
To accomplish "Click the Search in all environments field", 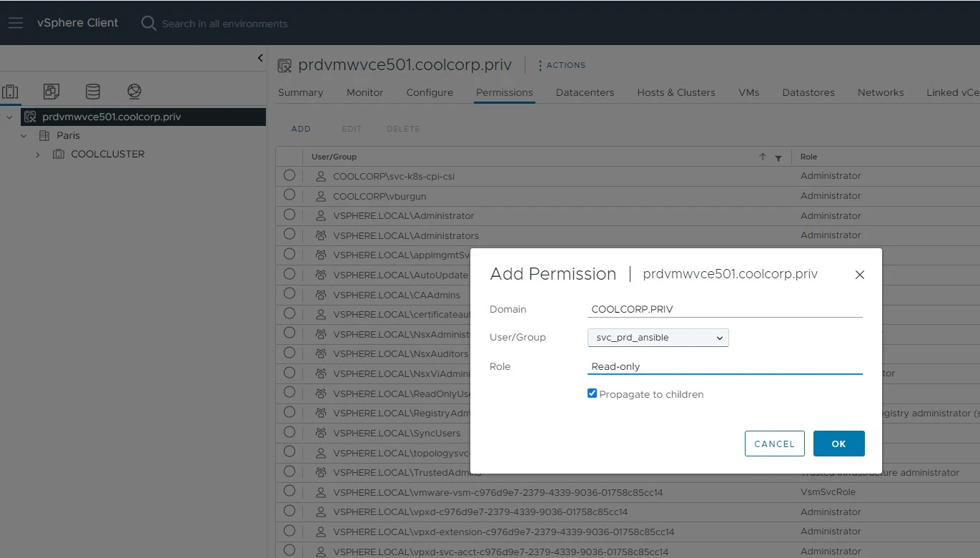I will [224, 24].
